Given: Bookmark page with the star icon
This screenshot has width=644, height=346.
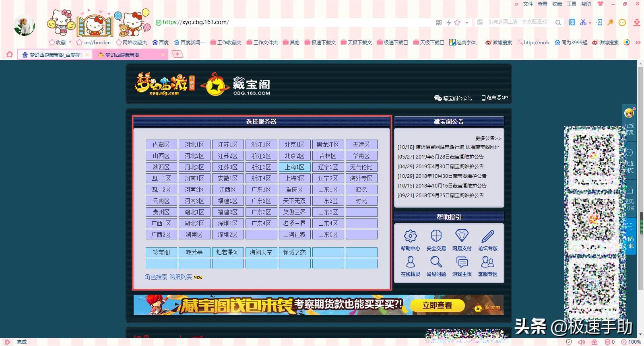Looking at the screenshot, I should (x=457, y=23).
